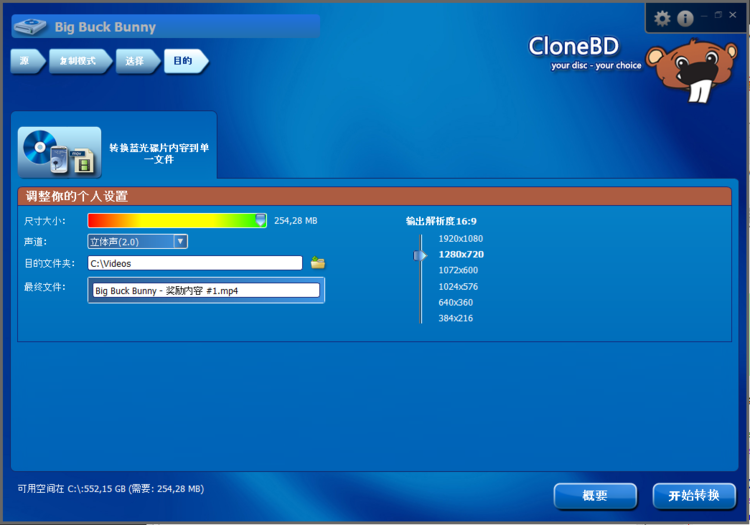Screen dimensions: 750x525
Task: Click the 254,28 MB size value
Action: coord(296,220)
